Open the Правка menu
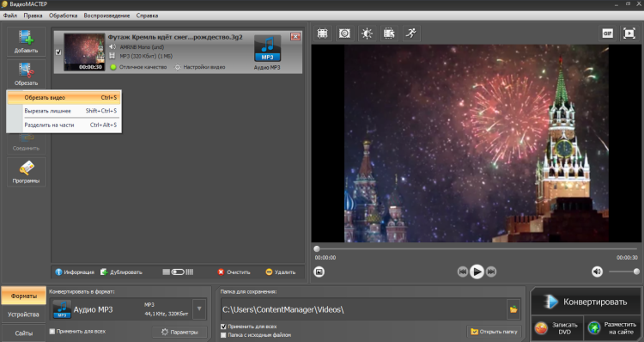644x342 pixels. [x=33, y=15]
